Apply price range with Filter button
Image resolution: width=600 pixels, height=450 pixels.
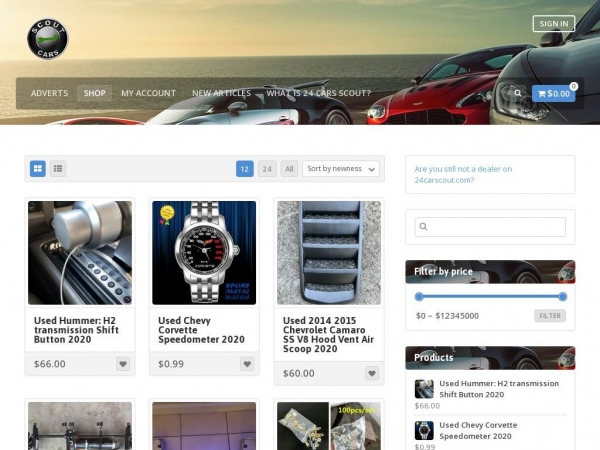[x=549, y=315]
